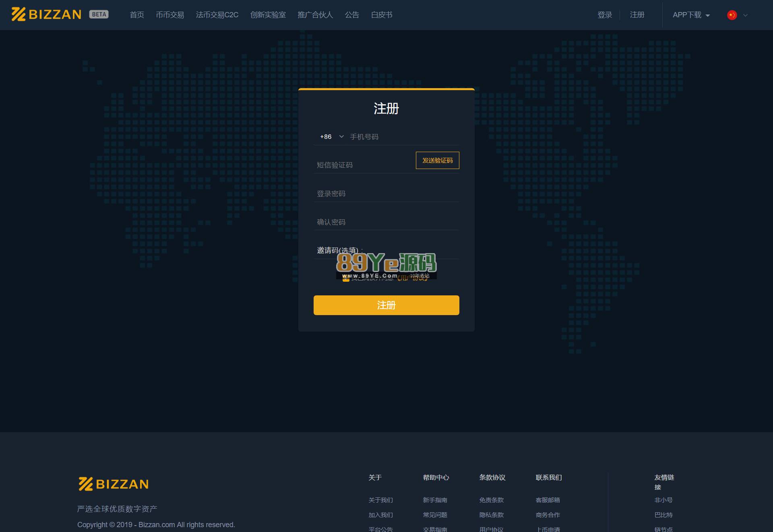The height and width of the screenshot is (532, 773).
Task: Click 注册 link in the header
Action: coord(637,15)
